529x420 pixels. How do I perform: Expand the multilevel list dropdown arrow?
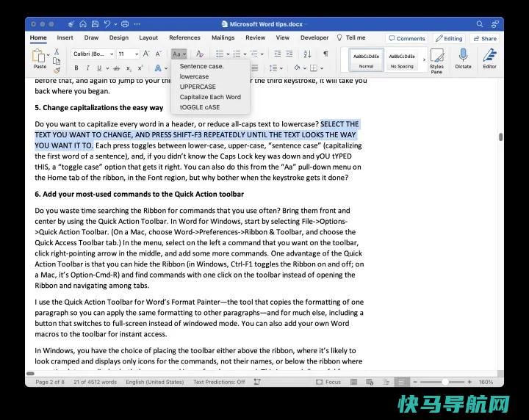[x=262, y=54]
